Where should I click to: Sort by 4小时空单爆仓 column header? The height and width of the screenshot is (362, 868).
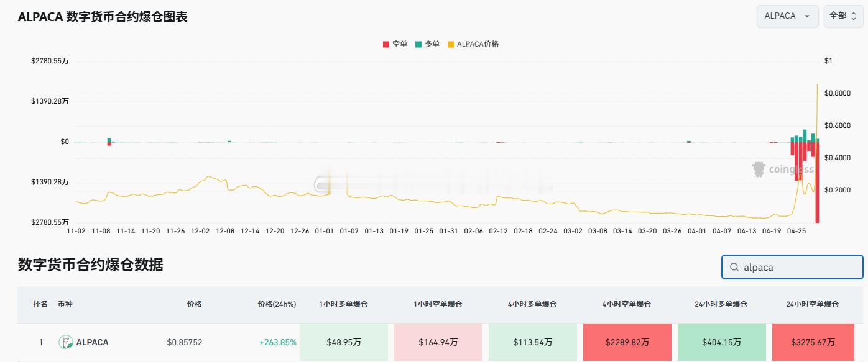(627, 304)
